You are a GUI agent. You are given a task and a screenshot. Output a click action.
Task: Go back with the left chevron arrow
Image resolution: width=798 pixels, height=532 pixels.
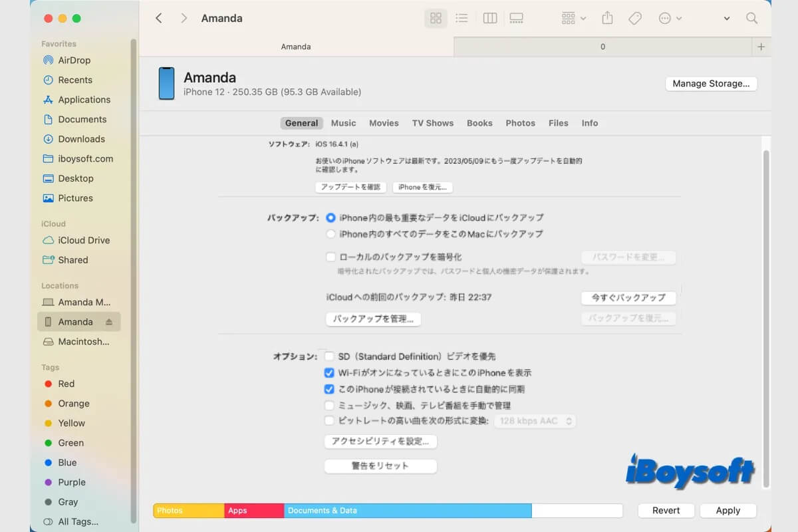tap(158, 18)
